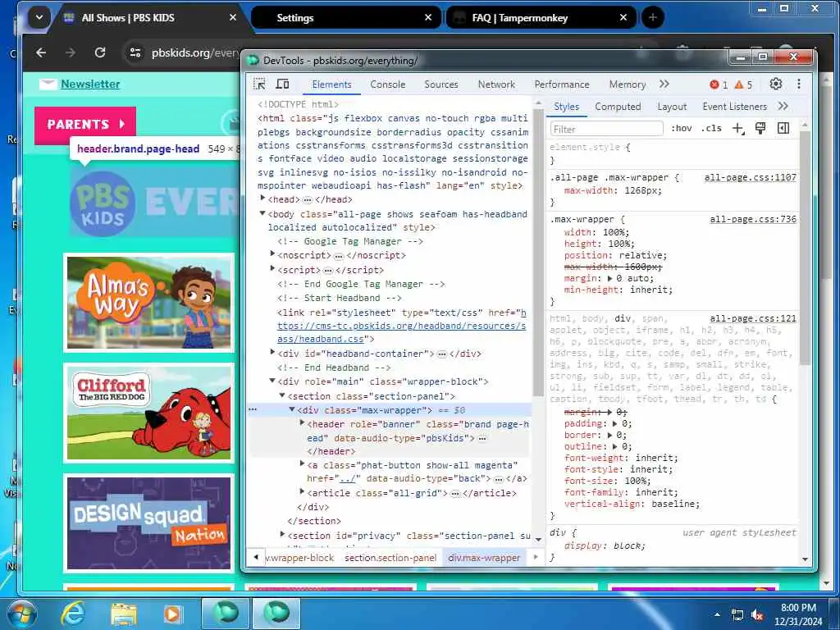Open the Performance tab

click(561, 84)
